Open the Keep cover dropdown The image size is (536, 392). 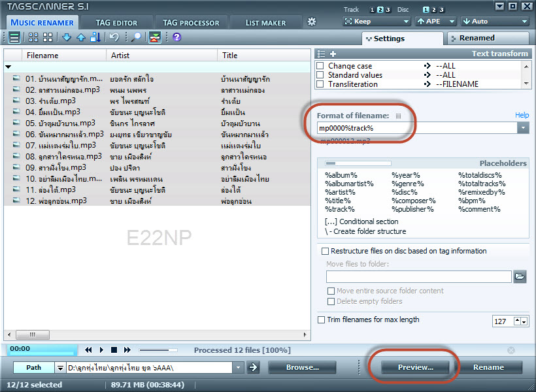377,22
